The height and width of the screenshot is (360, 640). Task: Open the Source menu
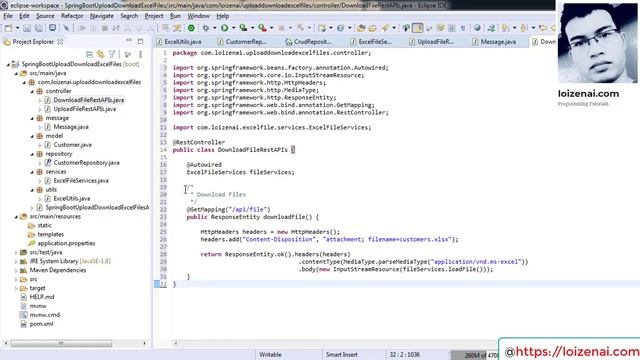45,16
